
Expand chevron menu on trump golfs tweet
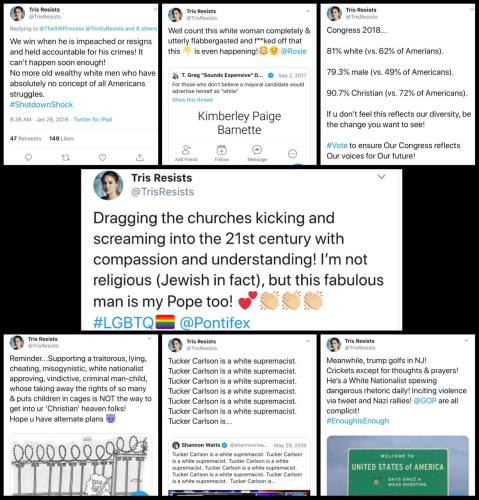466,341
